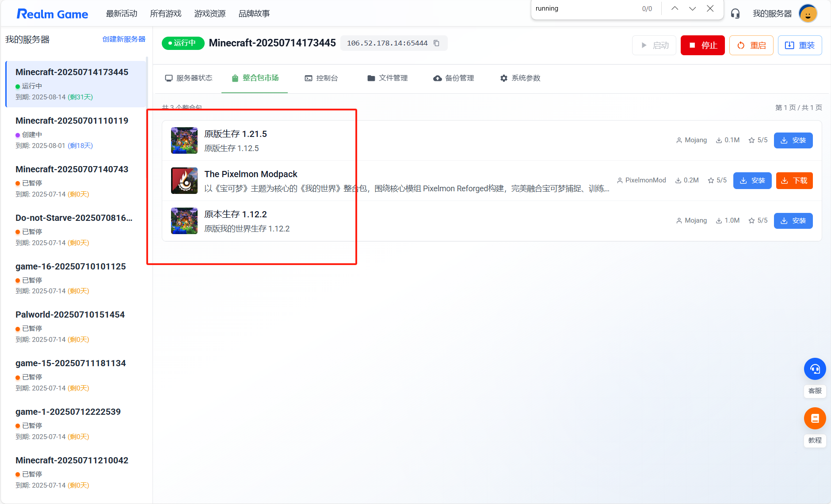Viewport: 831px width, 504px height.
Task: Click the 重装 reinstall button
Action: (800, 45)
